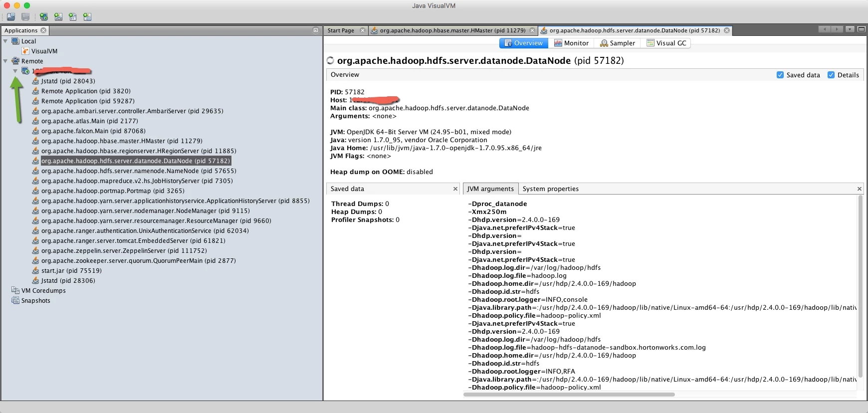The height and width of the screenshot is (413, 868).
Task: Close the DataNode (pid 57182) editor tab
Action: pos(727,30)
